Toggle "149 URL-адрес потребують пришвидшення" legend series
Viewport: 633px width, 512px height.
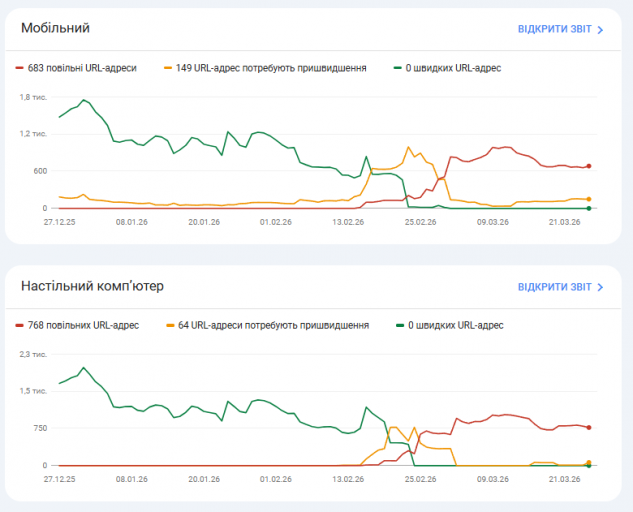click(x=270, y=68)
